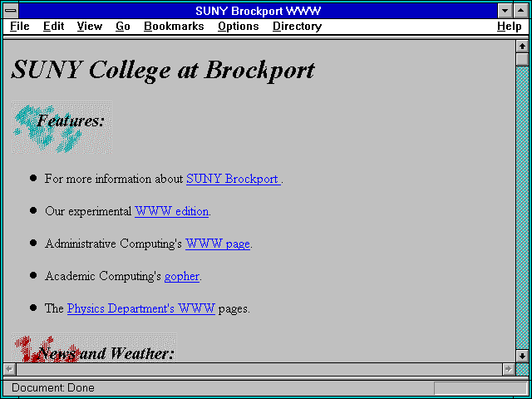Open the Physics Department's WWW link
532x399 pixels.
coord(141,308)
